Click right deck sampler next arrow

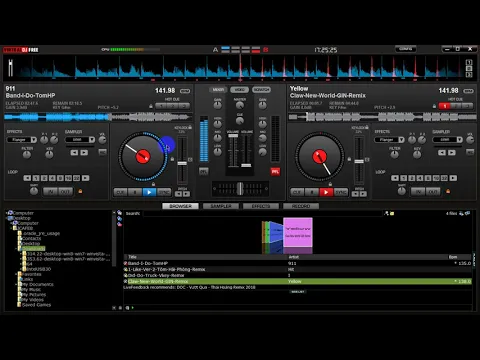click(452, 152)
